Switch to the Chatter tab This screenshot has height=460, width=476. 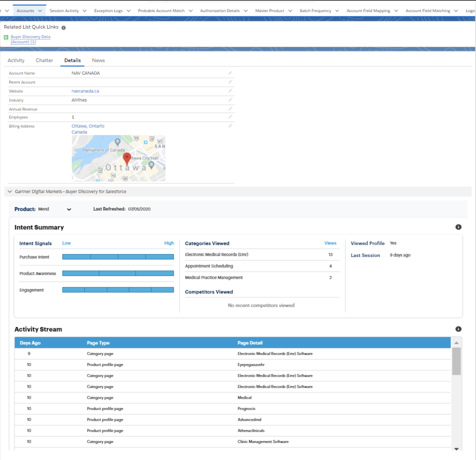(x=44, y=60)
